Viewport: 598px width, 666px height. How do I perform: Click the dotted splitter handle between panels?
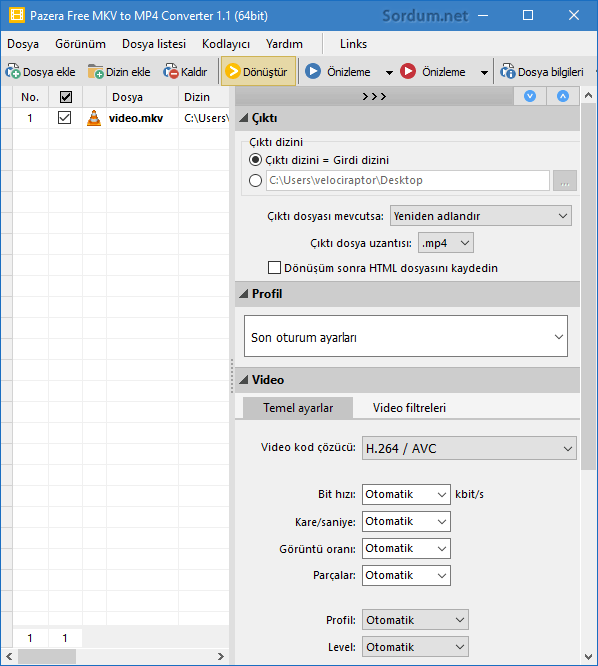tap(232, 376)
